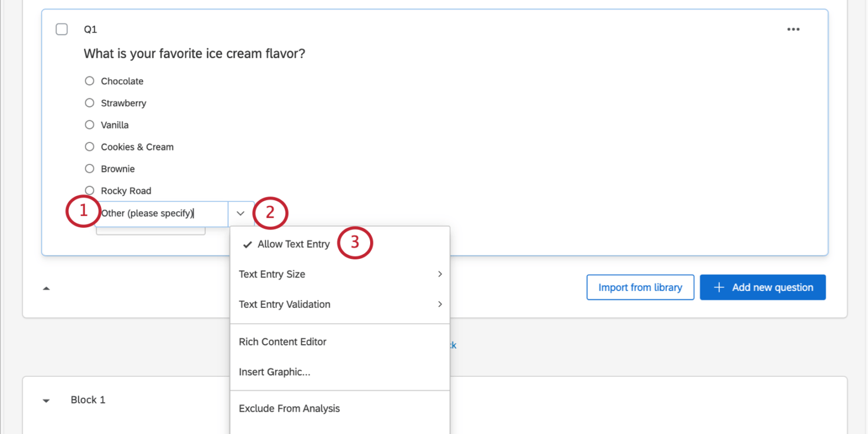Open the Rich Content Editor menu item
The width and height of the screenshot is (868, 434).
coord(283,341)
